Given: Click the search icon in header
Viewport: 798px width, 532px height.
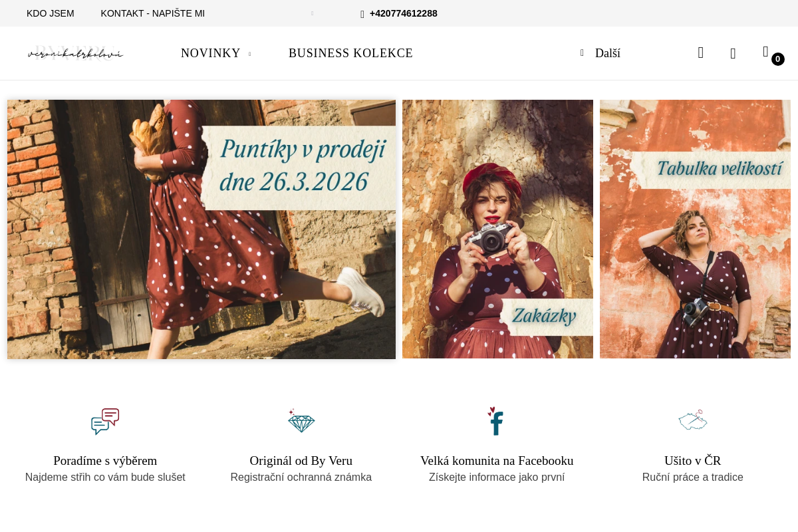Looking at the screenshot, I should 700,53.
